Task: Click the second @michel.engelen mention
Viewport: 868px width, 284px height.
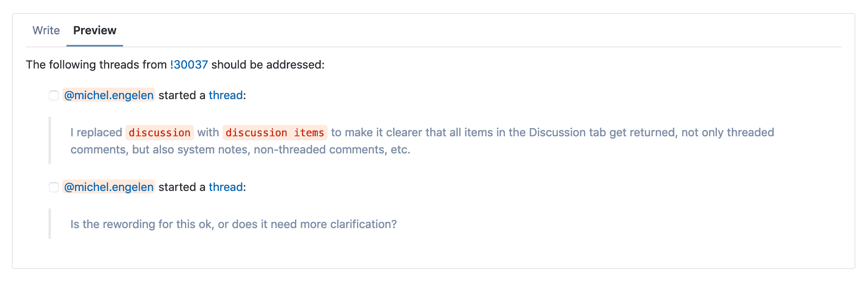Action: (108, 187)
